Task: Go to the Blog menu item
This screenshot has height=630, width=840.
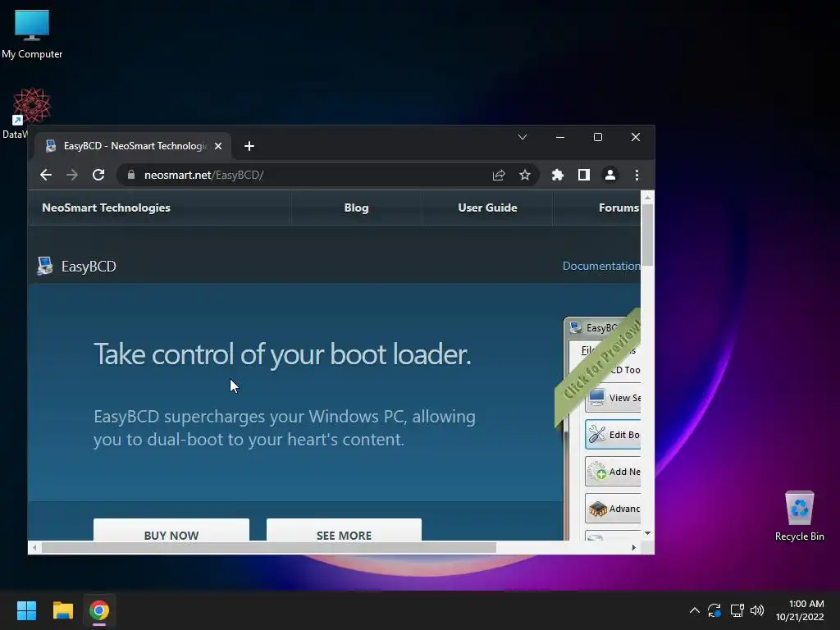Action: click(x=356, y=208)
